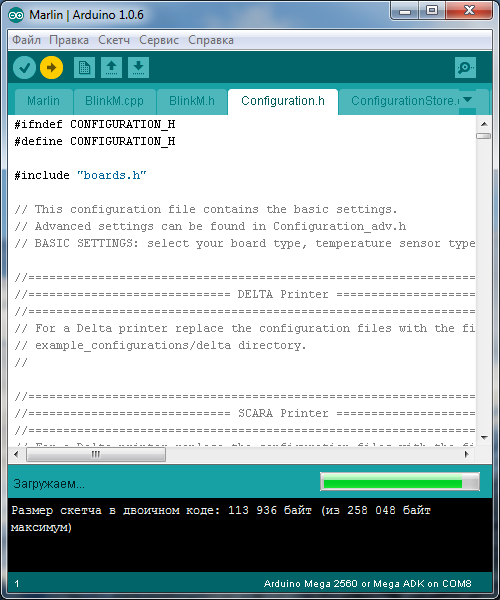Screen dimensions: 500x600
Task: Open the Справка menu
Action: [x=211, y=40]
